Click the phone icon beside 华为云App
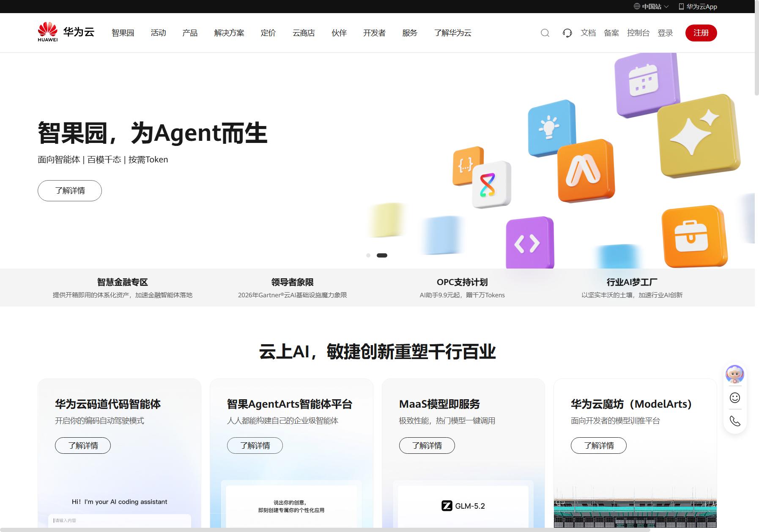Image resolution: width=759 pixels, height=532 pixels. point(681,6)
